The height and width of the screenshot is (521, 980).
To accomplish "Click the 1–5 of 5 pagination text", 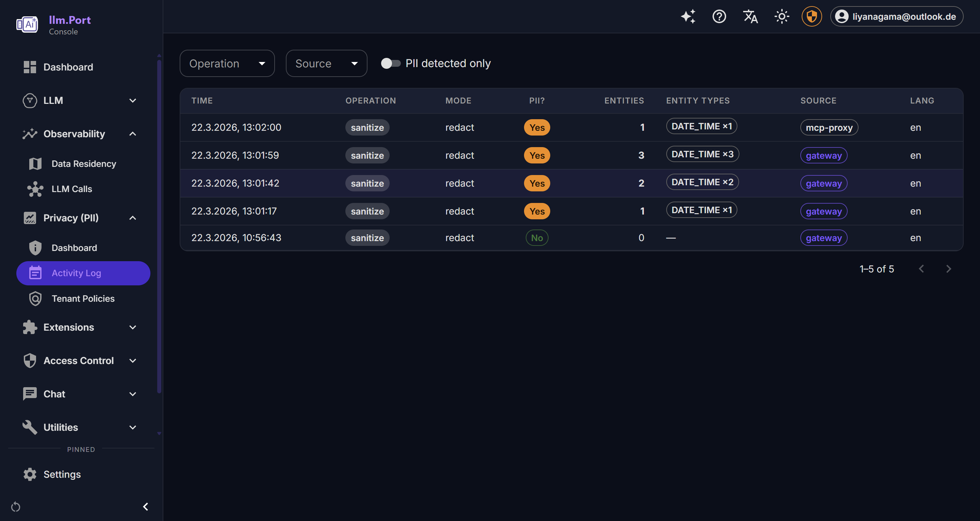I will coord(877,269).
